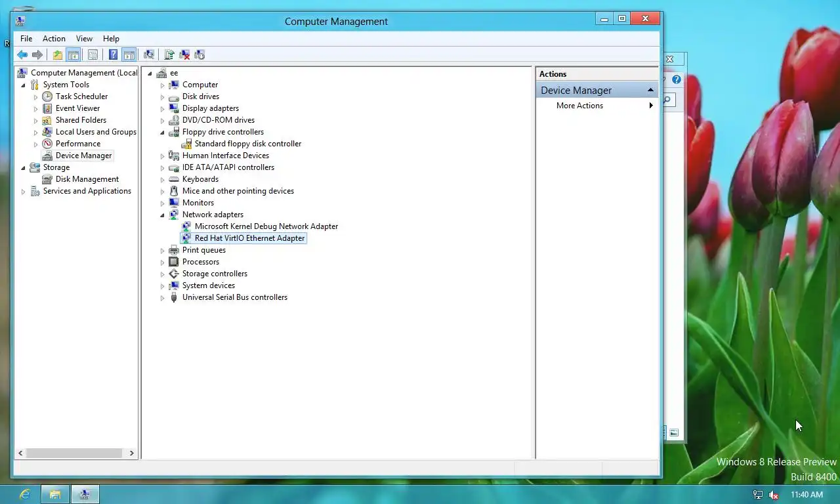The image size is (840, 504).
Task: Collapse the Storage tree node
Action: (x=24, y=167)
